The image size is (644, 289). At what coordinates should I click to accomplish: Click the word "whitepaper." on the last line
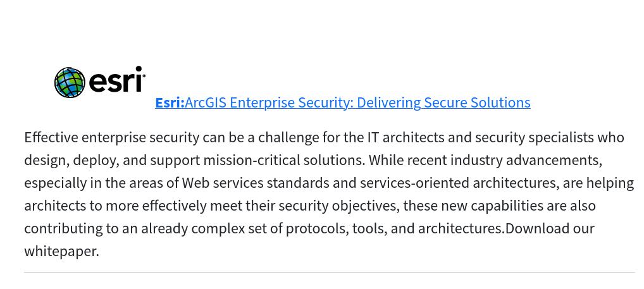pyautogui.click(x=61, y=251)
